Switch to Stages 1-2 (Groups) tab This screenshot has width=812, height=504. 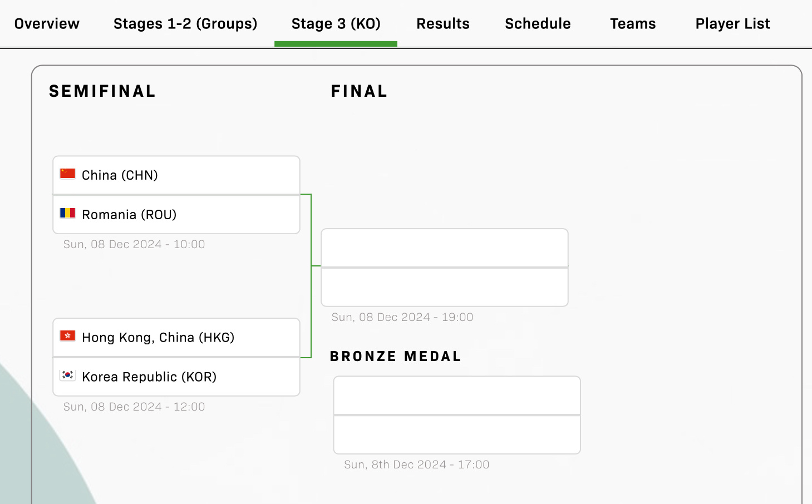(185, 24)
